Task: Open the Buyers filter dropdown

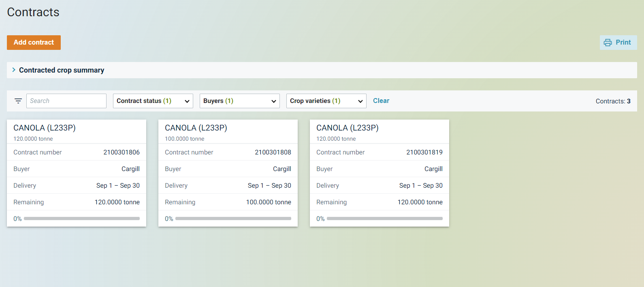Action: pyautogui.click(x=239, y=101)
